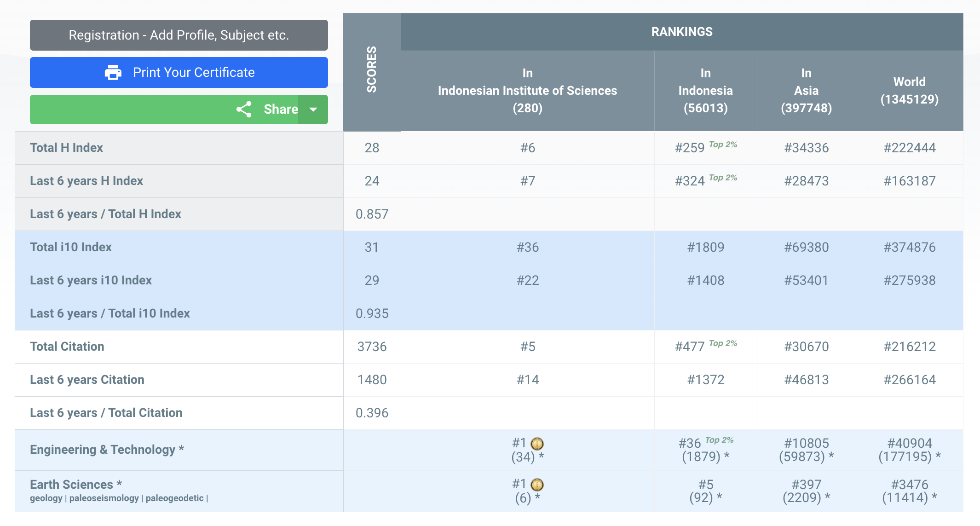Click the gold medal in Earth Sciences row
This screenshot has width=980, height=526.
537,485
